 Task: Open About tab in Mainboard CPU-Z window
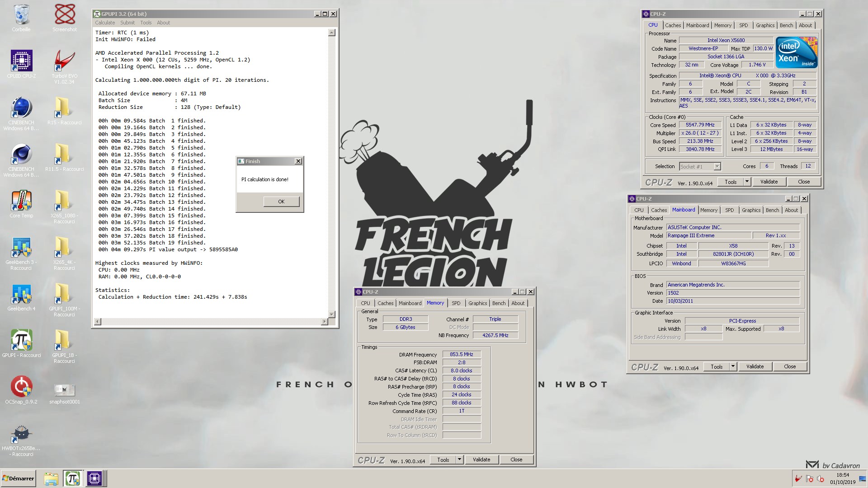[791, 210]
